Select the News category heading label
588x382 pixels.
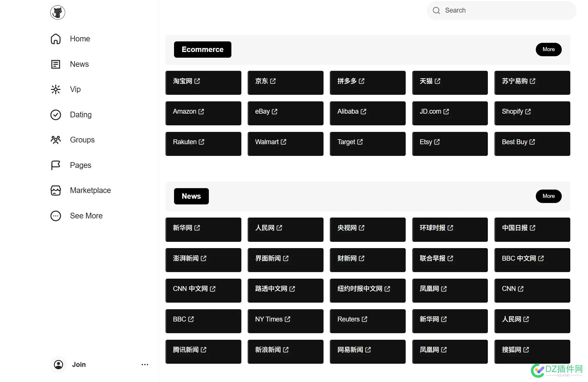coord(191,196)
